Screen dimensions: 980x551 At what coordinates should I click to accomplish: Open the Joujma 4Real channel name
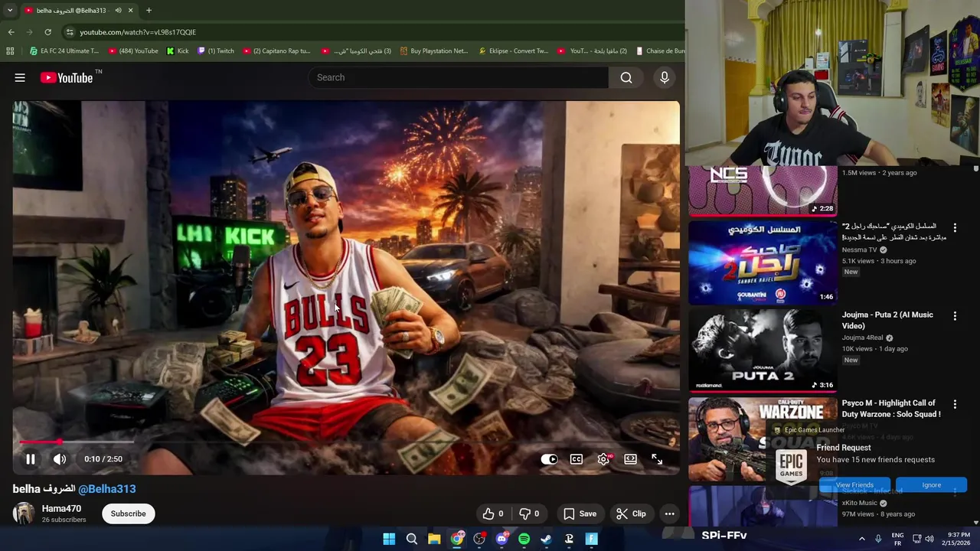click(862, 337)
